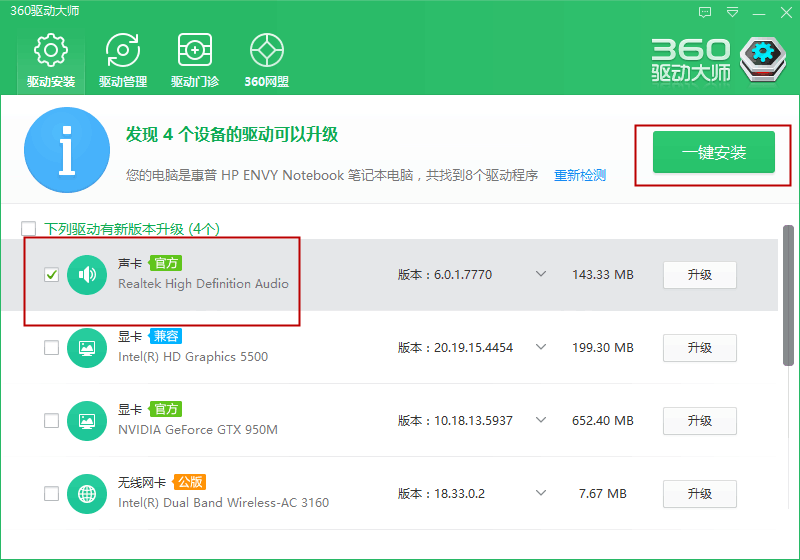This screenshot has height=560, width=800.
Task: Click the text Intel(R) Dual Band Wireless-AC 3160
Action: coord(223,503)
